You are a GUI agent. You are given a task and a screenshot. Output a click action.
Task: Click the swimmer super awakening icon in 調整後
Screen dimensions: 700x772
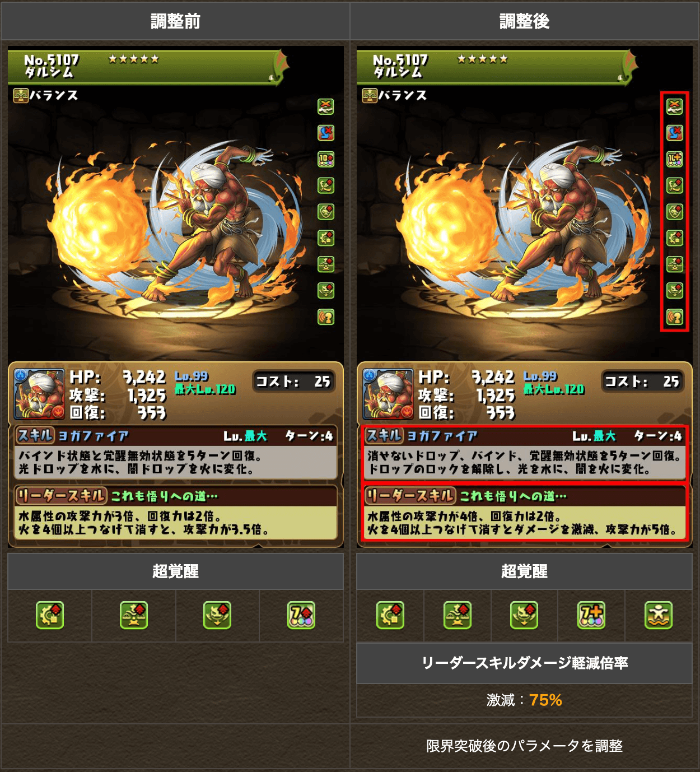pyautogui.click(x=659, y=615)
